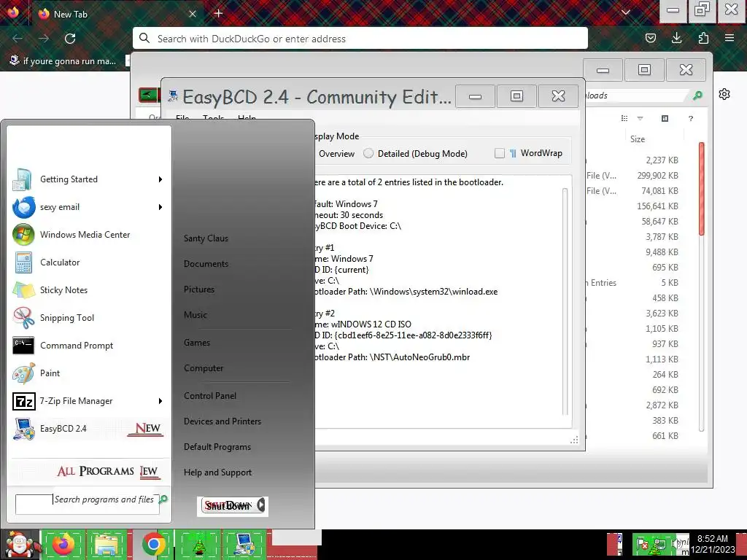Sort Explorer files by Size column
Screen dimensions: 747x560
click(638, 139)
